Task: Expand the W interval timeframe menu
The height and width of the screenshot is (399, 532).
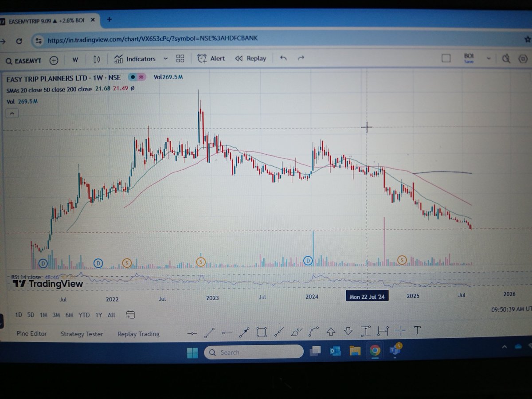Action: point(74,59)
